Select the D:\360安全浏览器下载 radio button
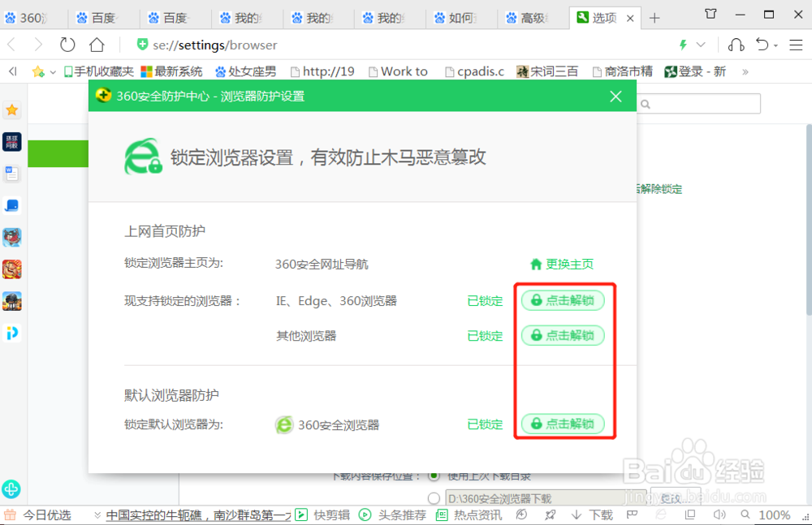The image size is (812, 525). (x=434, y=498)
